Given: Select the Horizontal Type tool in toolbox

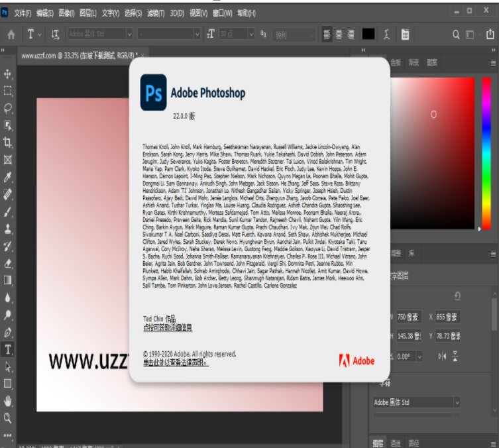Looking at the screenshot, I should 8,349.
